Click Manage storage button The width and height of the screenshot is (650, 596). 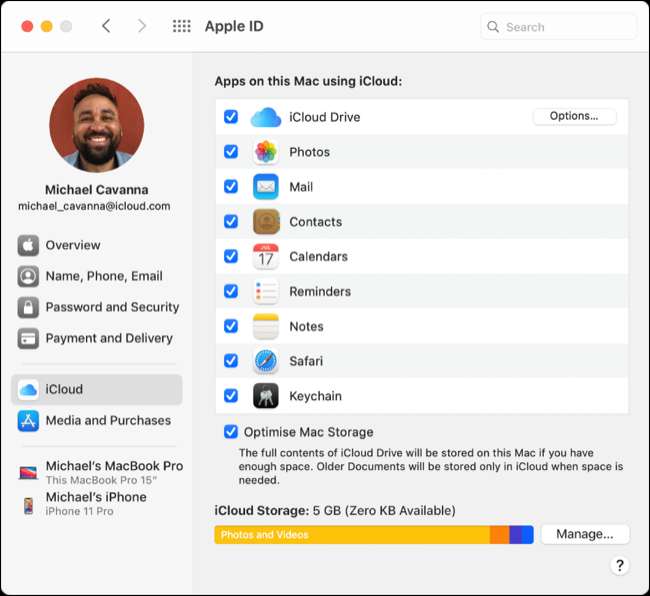pyautogui.click(x=584, y=534)
